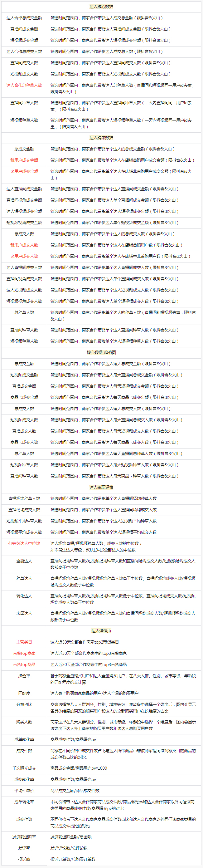
Task: Click the red 老用户成交人数 label
Action: tap(24, 257)
